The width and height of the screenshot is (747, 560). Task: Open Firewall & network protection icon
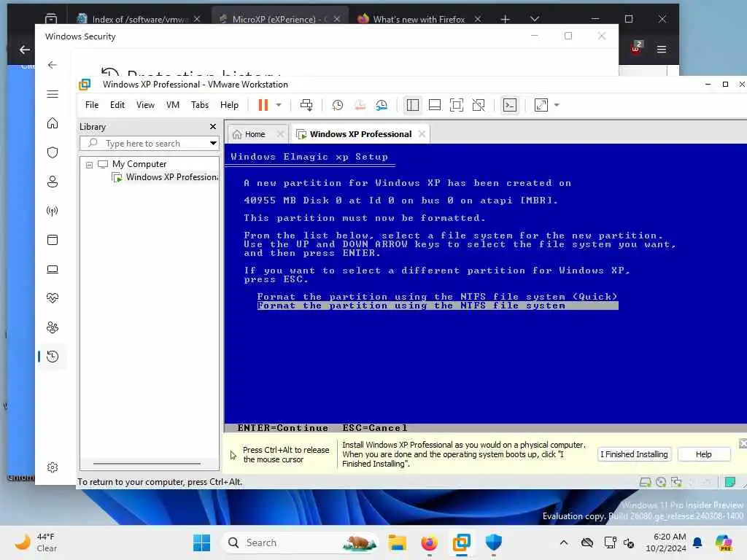click(x=53, y=211)
